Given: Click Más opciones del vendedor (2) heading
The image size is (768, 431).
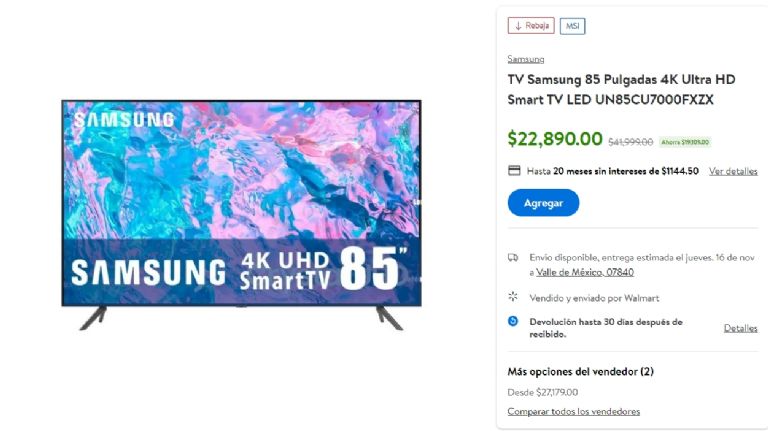Looking at the screenshot, I should (580, 372).
